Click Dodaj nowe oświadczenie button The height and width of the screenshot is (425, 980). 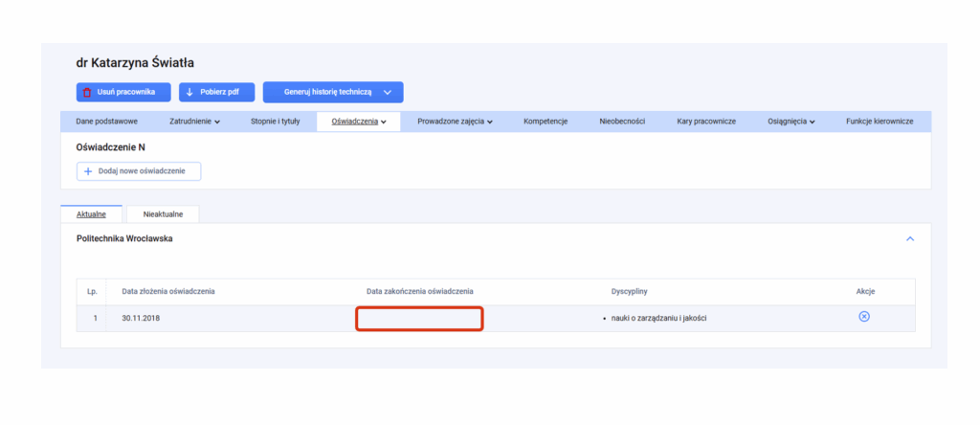[139, 171]
